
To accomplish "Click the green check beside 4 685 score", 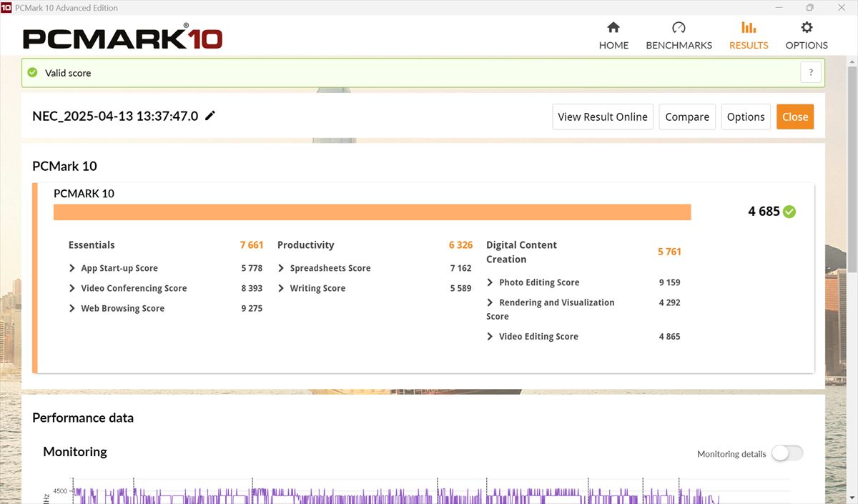I will (x=789, y=212).
